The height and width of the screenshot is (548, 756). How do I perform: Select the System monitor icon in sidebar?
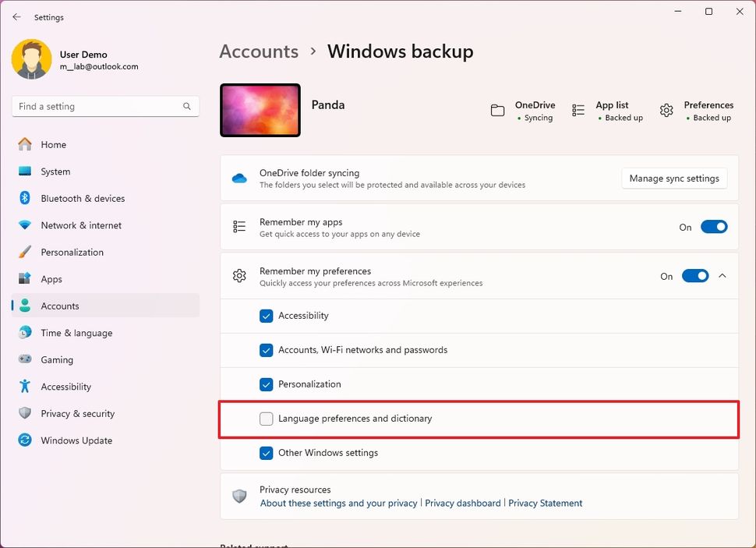pyautogui.click(x=25, y=171)
